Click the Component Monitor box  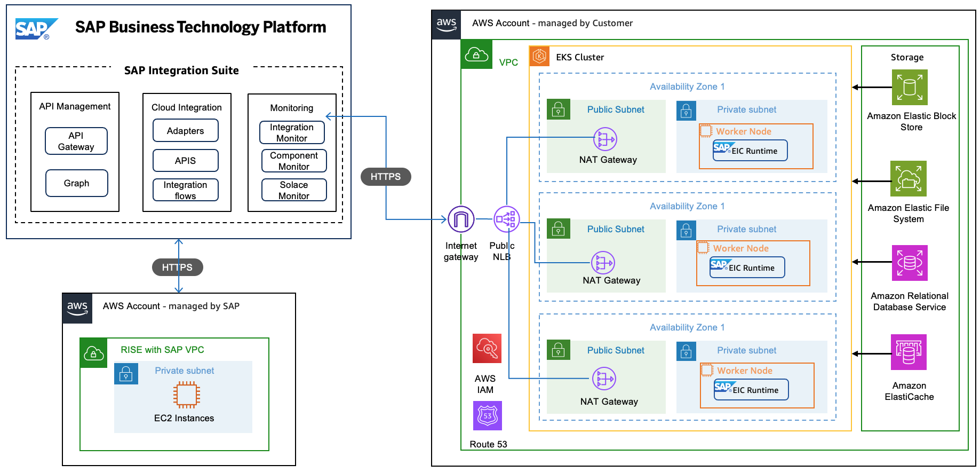coord(294,161)
